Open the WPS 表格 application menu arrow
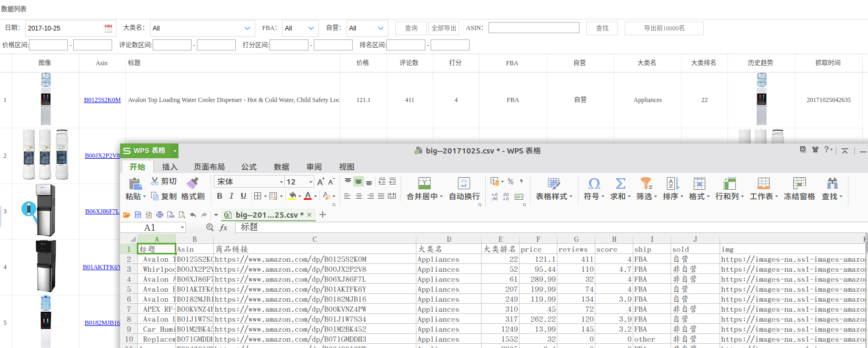Viewport: 868px width, 348px height. pos(175,151)
